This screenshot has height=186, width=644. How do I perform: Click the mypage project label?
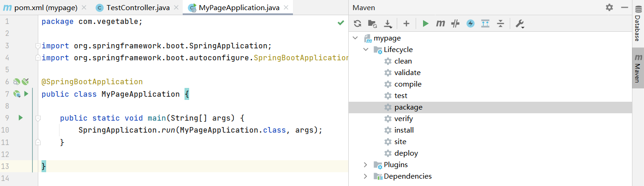[x=387, y=38]
